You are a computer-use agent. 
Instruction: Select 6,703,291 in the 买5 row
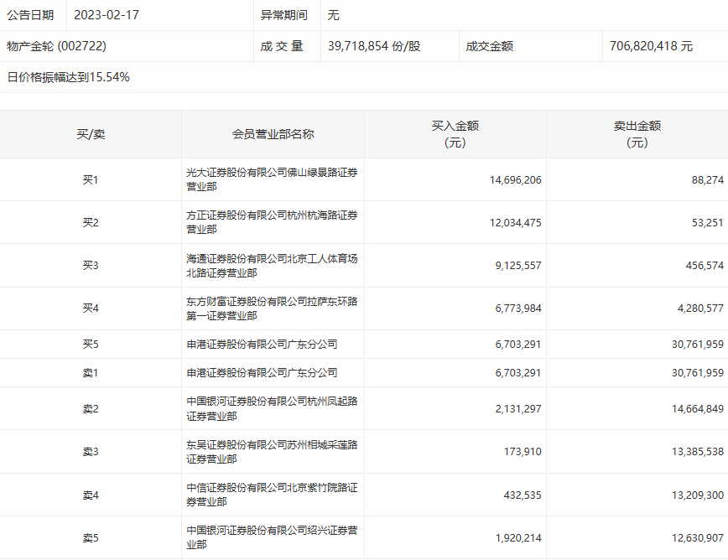point(518,345)
